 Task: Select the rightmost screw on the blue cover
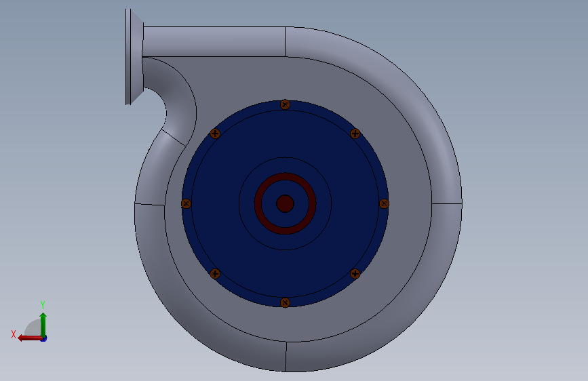pos(384,203)
